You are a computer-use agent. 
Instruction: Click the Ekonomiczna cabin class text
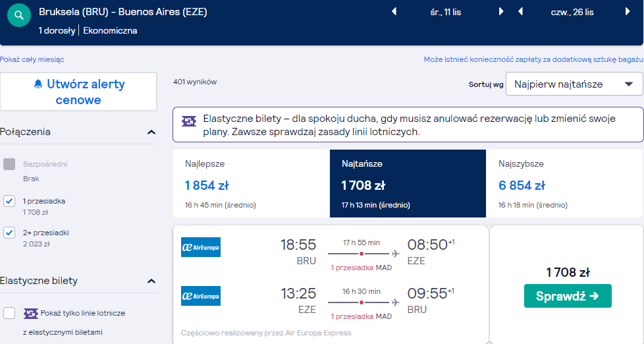point(110,30)
